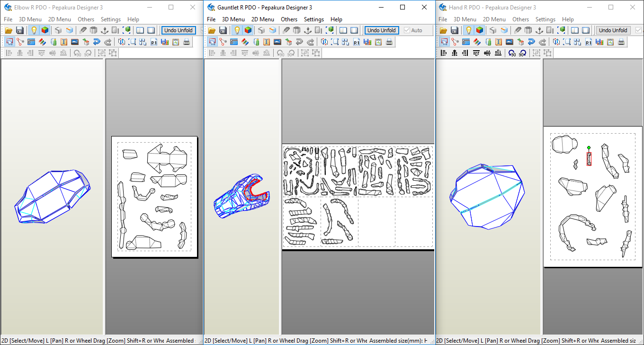Screen dimensions: 644x345
Task: Toggle the colored texture cube in Gauntlet window
Action: click(x=248, y=30)
